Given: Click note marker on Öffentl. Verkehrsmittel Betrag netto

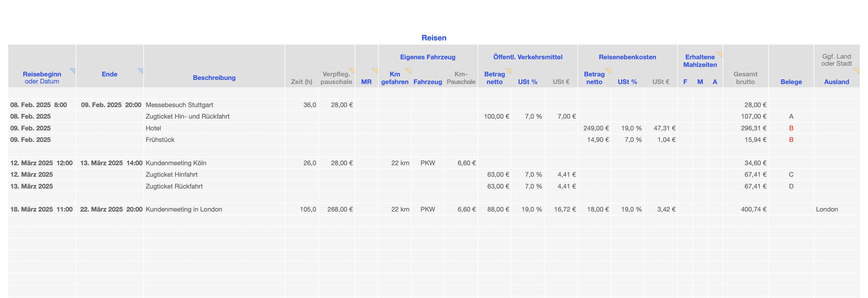Looking at the screenshot, I should [508, 70].
